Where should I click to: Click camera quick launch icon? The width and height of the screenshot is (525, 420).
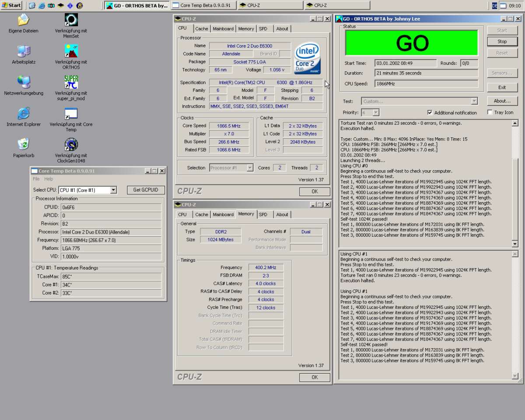click(51, 6)
